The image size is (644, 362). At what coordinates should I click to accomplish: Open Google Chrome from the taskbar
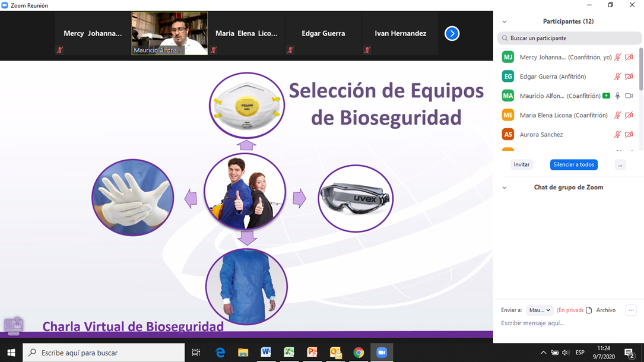[359, 353]
